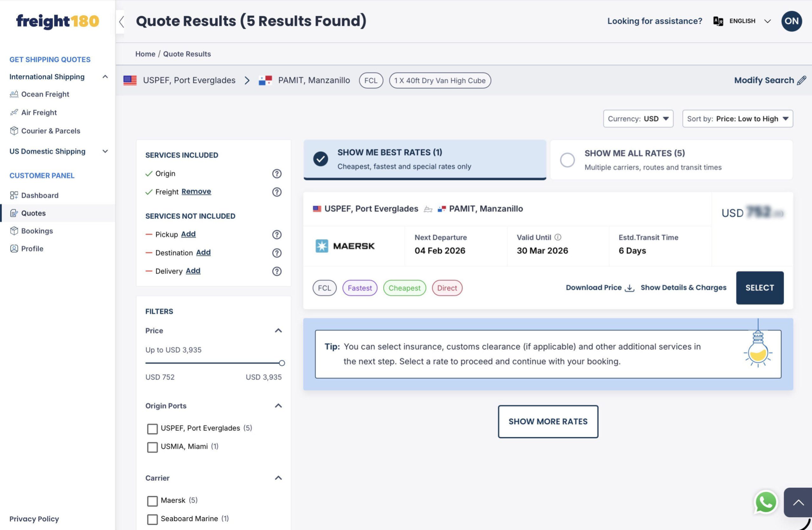
Task: Select Show Me Best Rates option
Action: 425,160
